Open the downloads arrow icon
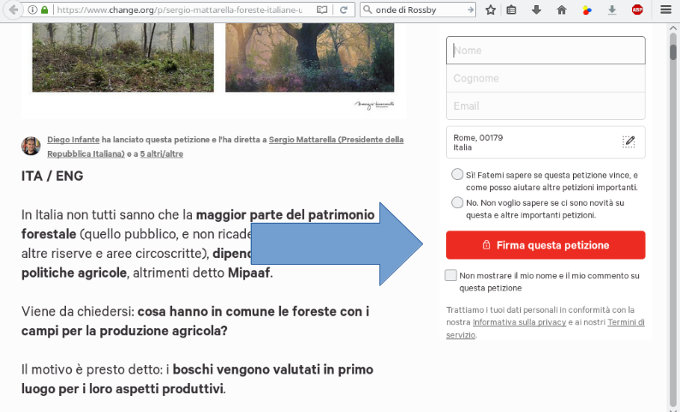The width and height of the screenshot is (680, 412). pyautogui.click(x=612, y=10)
